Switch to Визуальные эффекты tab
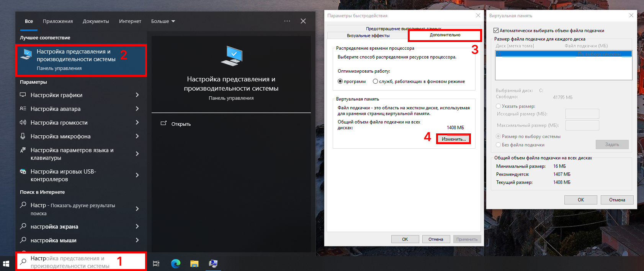 [x=368, y=36]
